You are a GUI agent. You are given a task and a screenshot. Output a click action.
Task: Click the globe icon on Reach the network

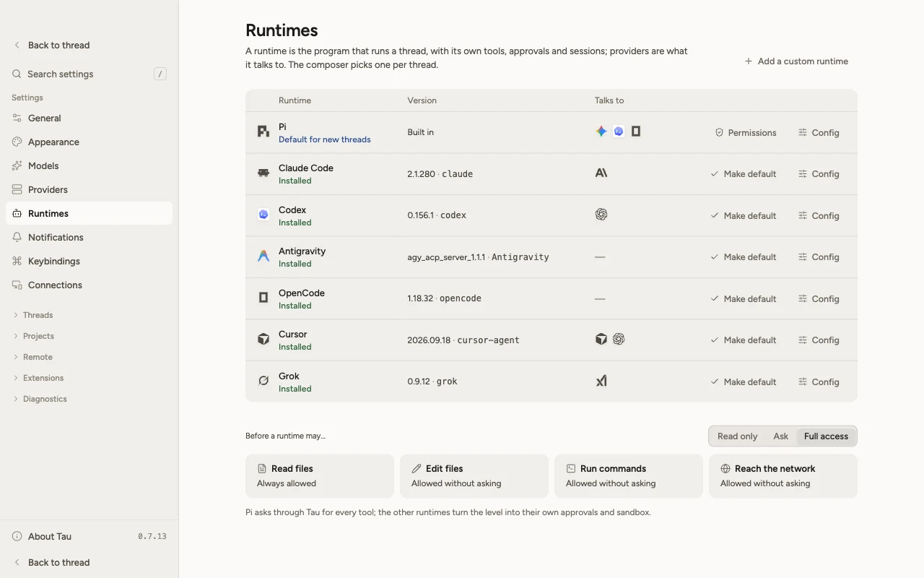coord(725,468)
